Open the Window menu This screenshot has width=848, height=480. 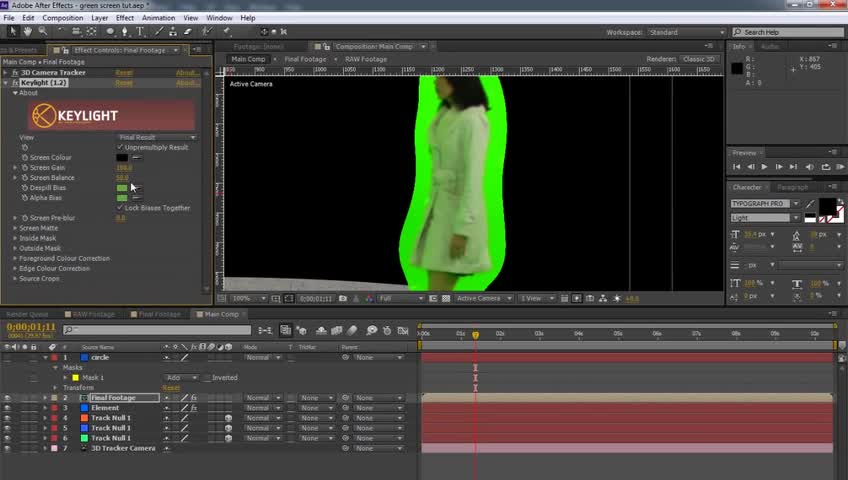click(x=219, y=18)
